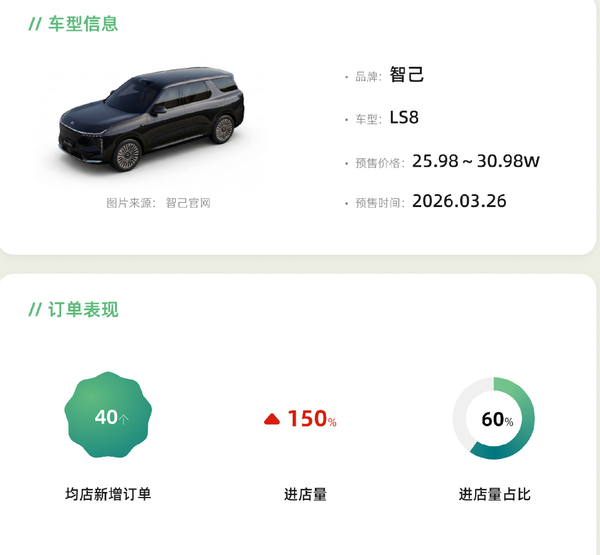Click the presale price 25.98~30.98w

(x=476, y=160)
